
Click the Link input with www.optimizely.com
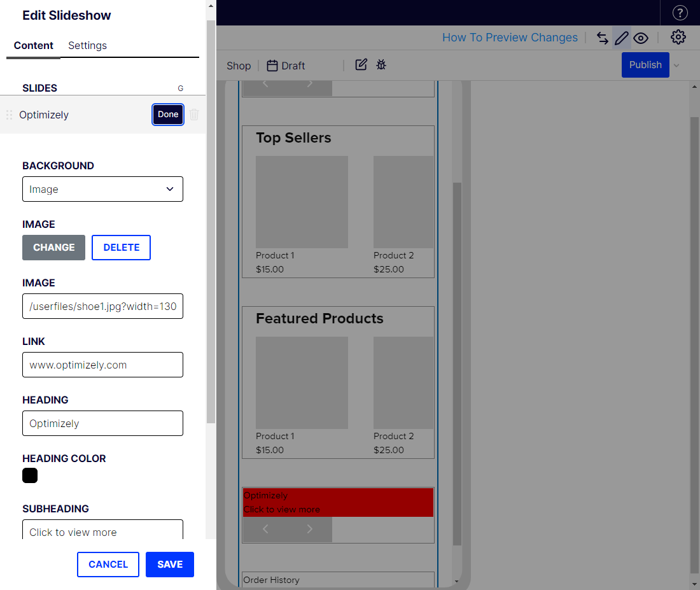[x=102, y=365]
